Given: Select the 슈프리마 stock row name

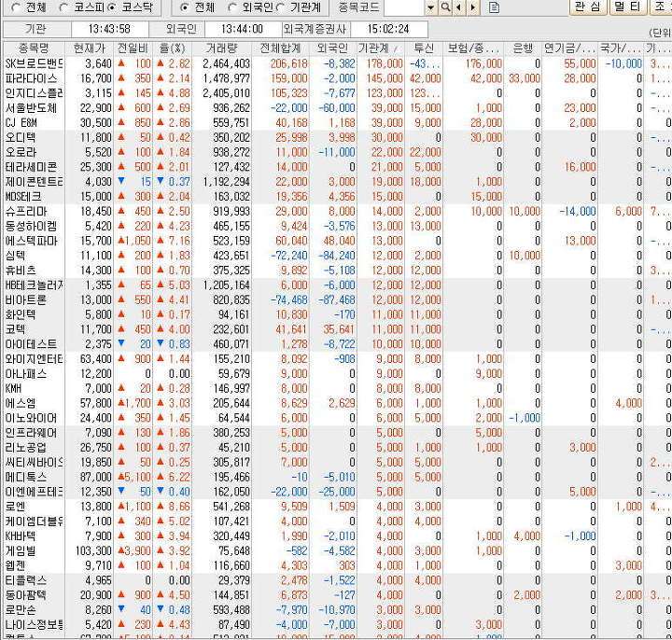Looking at the screenshot, I should [26, 211].
